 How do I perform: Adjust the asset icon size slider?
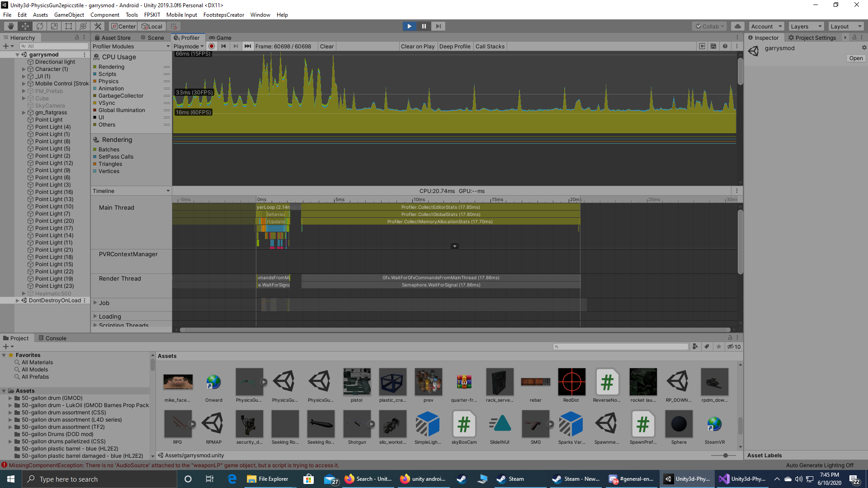click(x=725, y=455)
